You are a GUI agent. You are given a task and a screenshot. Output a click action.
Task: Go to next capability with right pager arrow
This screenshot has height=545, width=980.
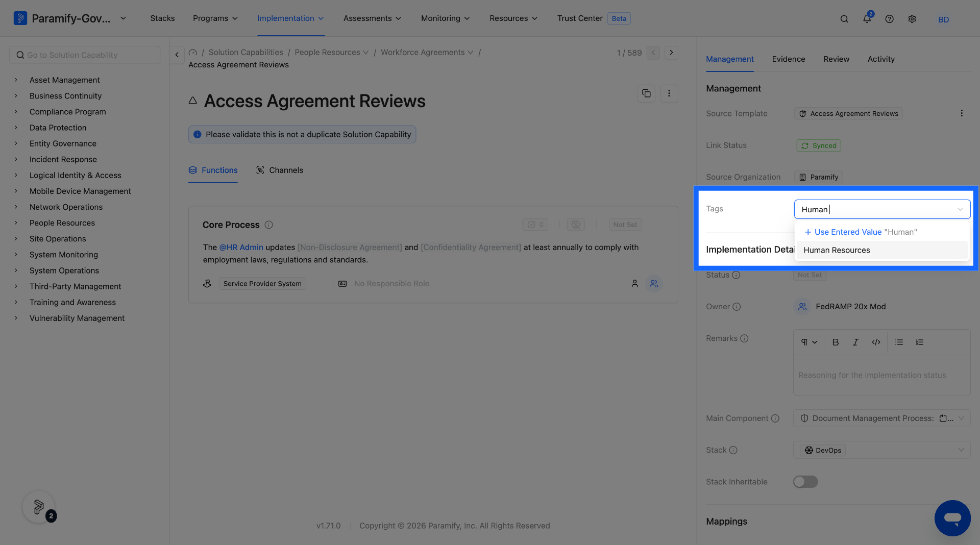671,53
